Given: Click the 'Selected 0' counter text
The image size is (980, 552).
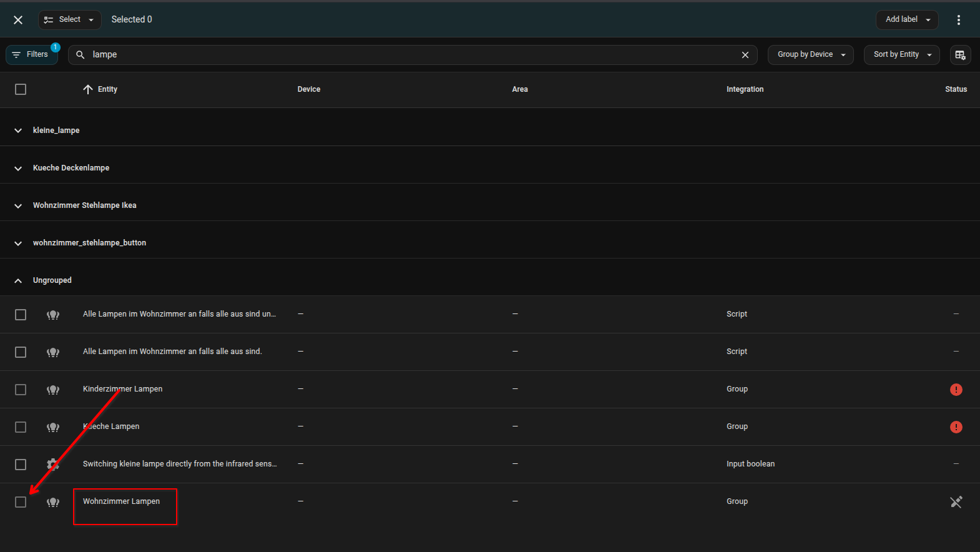Looking at the screenshot, I should (x=132, y=20).
